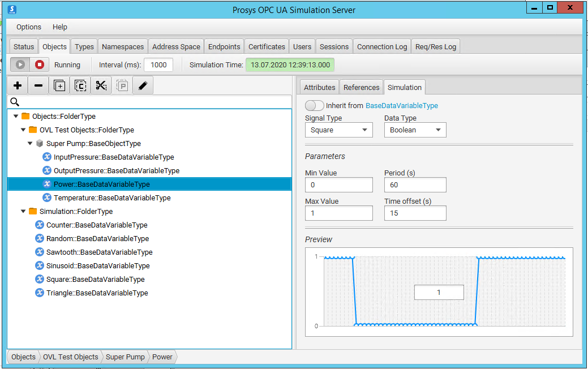Click the OVL Test Objects breadcrumb
The height and width of the screenshot is (369, 588).
71,357
